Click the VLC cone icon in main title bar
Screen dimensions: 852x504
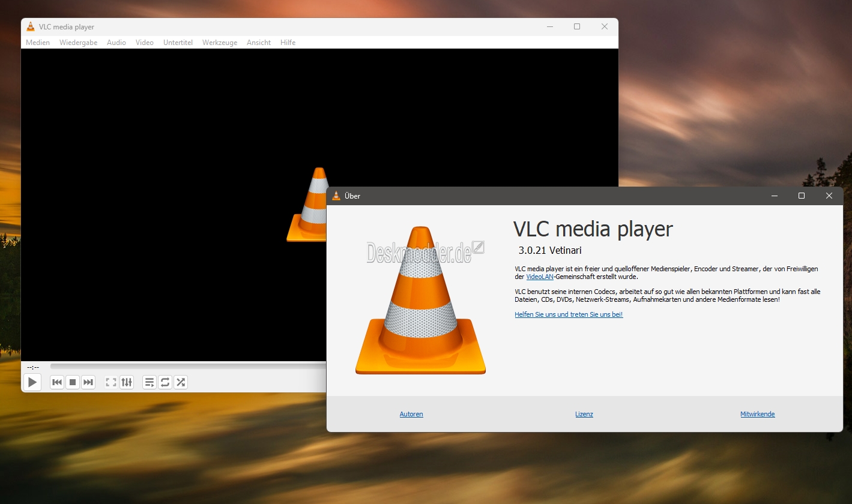pyautogui.click(x=31, y=26)
